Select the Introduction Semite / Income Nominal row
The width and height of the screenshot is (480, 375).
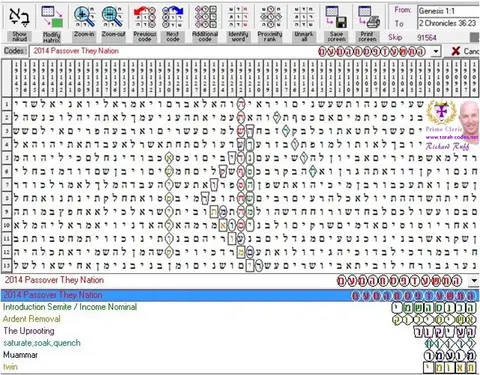[x=240, y=307]
